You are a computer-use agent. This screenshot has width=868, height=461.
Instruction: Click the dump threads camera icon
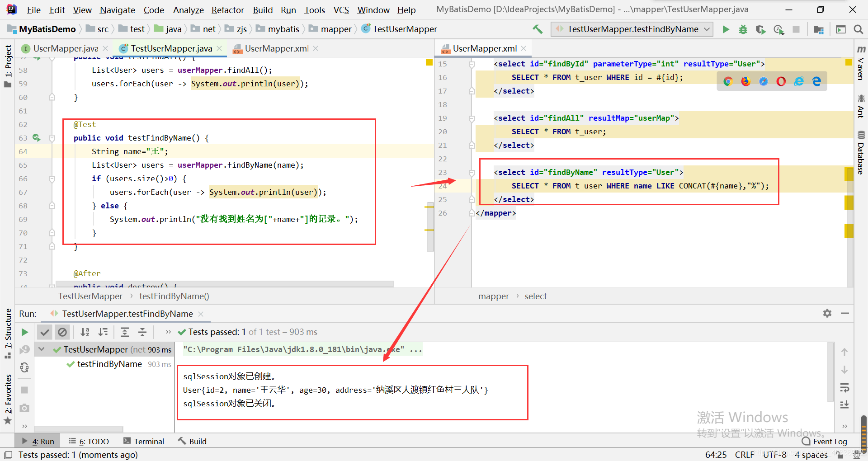click(24, 408)
